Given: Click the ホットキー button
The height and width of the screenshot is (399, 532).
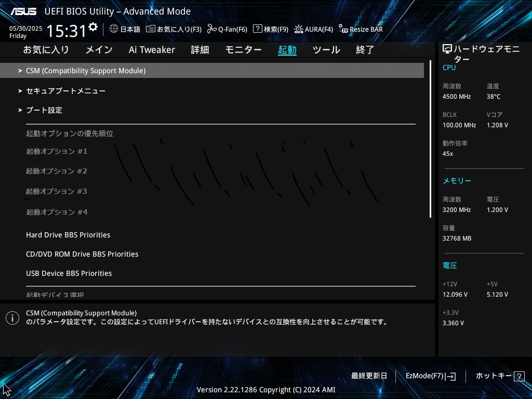Looking at the screenshot, I should 500,376.
